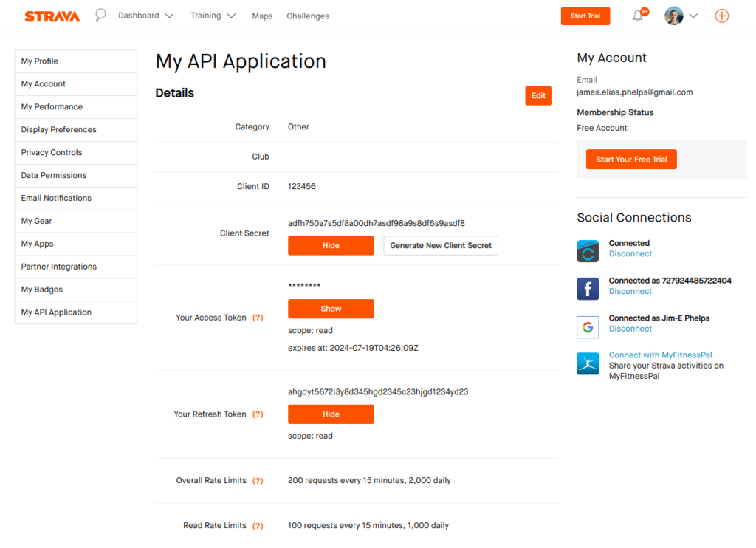Select My Performance in sidebar

coord(76,106)
